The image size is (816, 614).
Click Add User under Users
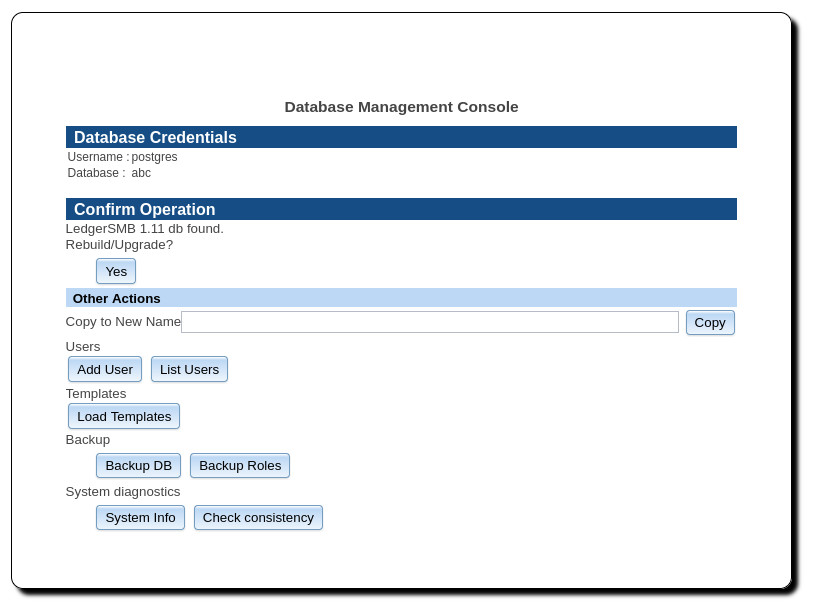point(104,369)
